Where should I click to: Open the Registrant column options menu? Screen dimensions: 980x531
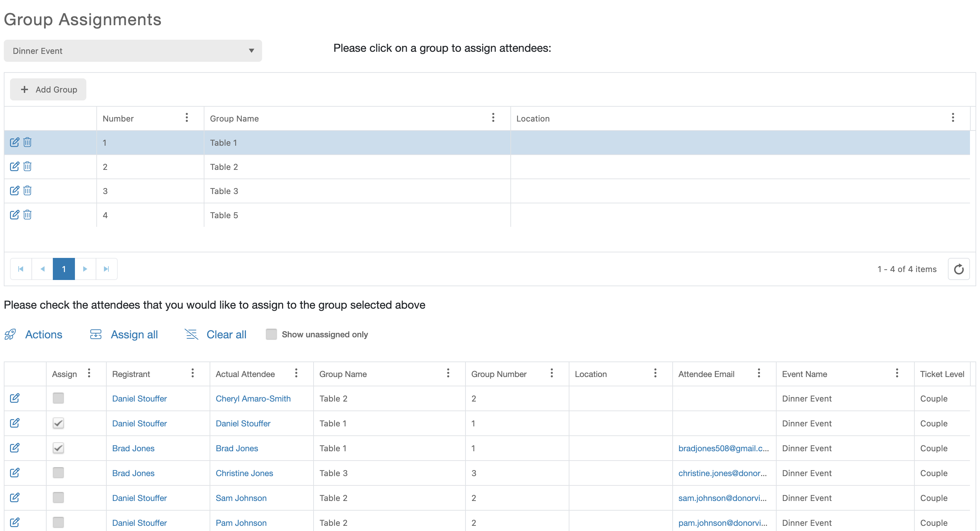[192, 374]
